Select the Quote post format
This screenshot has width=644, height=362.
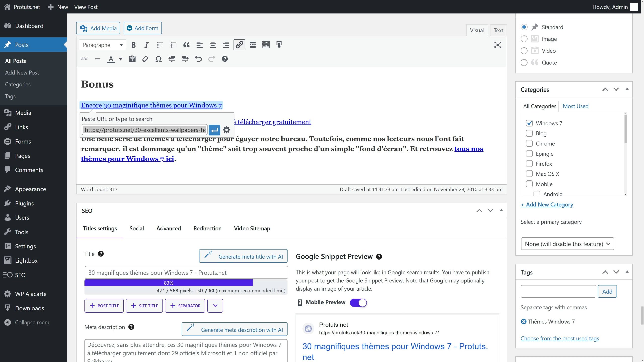pos(524,62)
